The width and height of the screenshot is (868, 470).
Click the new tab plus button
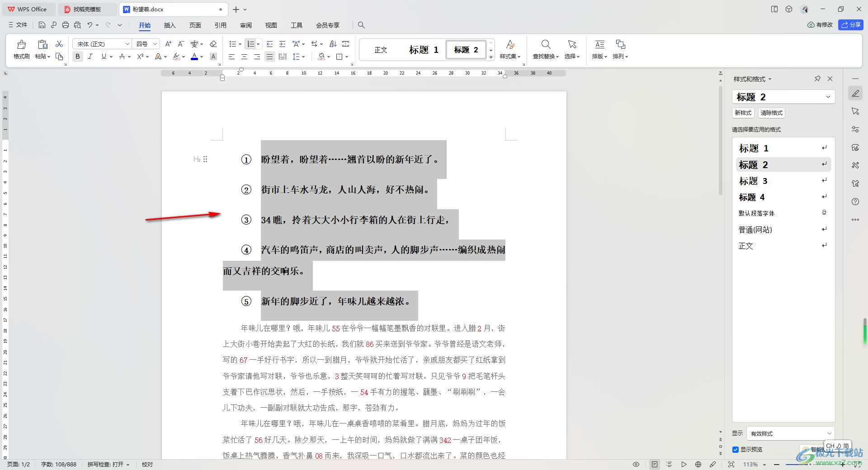pyautogui.click(x=236, y=9)
